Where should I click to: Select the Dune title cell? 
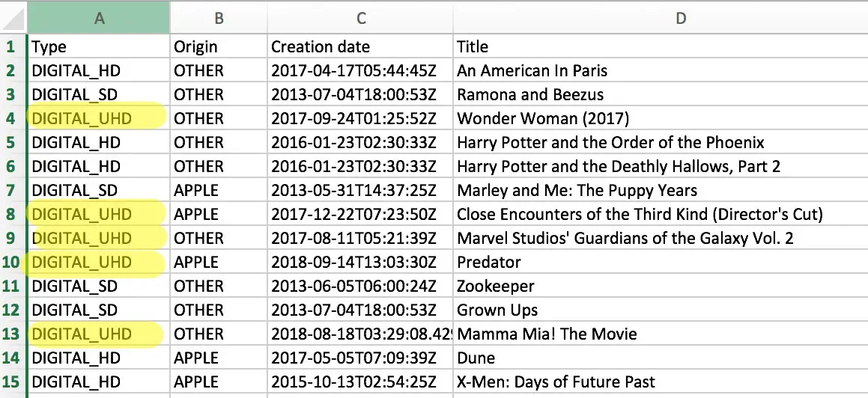coord(661,358)
